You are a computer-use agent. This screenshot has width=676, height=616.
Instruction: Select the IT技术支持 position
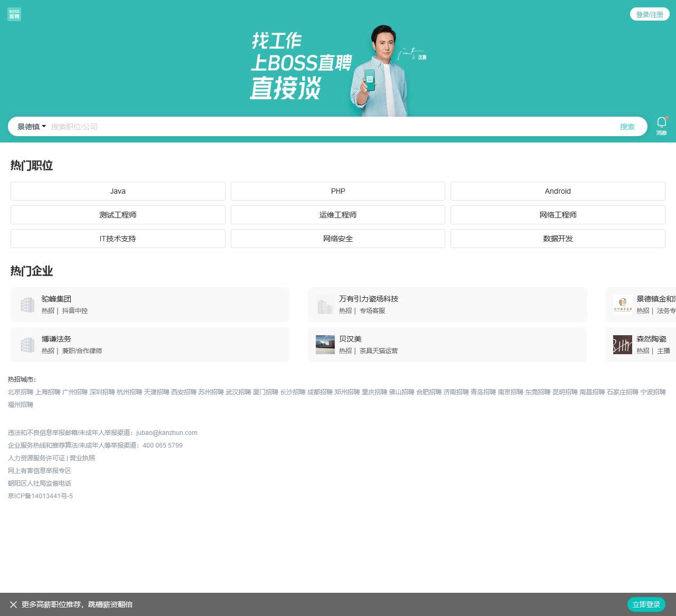(118, 239)
